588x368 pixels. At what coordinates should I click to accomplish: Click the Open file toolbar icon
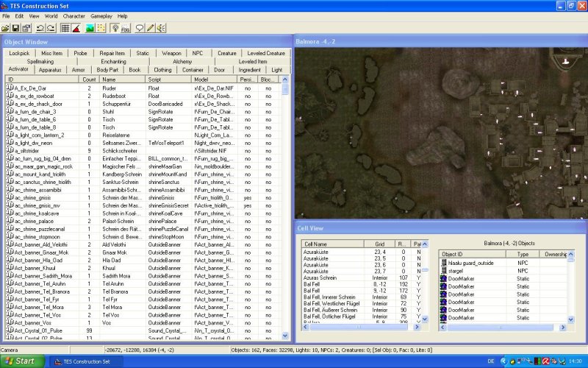pos(6,28)
